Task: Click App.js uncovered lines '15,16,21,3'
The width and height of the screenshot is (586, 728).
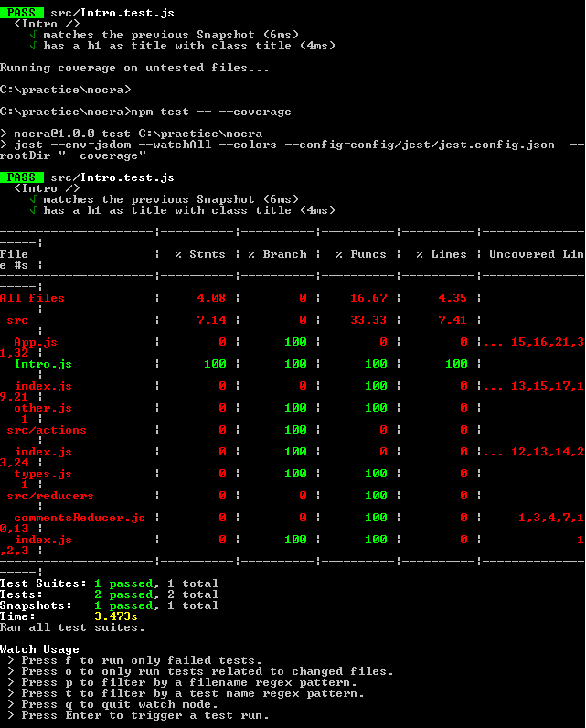Action: point(548,342)
